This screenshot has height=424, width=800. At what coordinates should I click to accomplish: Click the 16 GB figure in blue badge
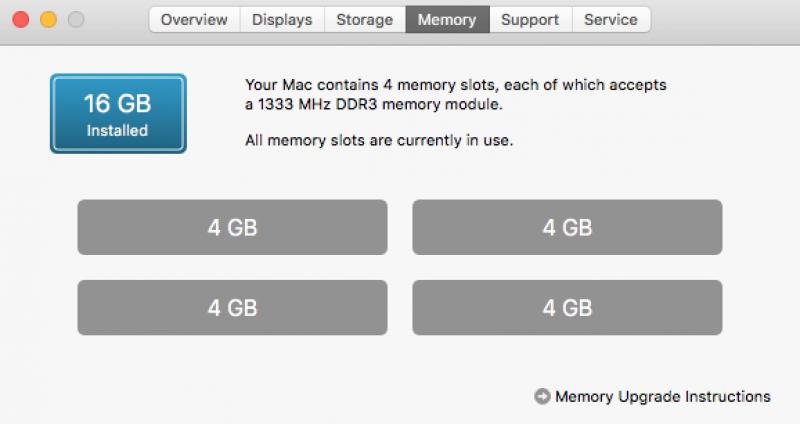(x=117, y=104)
